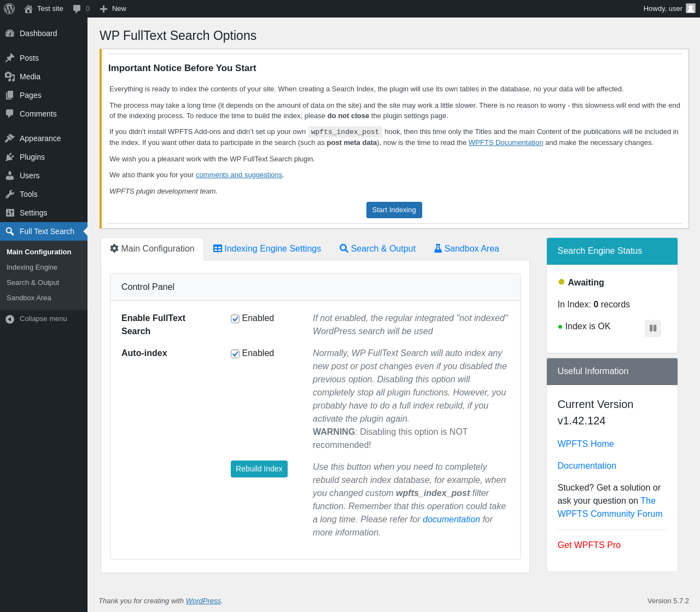The width and height of the screenshot is (700, 612).
Task: Click the Test site name in admin bar
Action: 50,9
